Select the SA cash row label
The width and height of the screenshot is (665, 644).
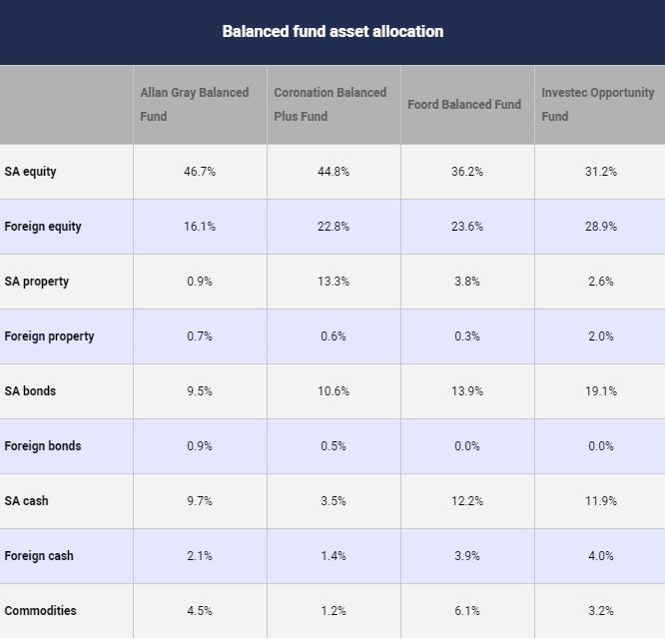[27, 501]
